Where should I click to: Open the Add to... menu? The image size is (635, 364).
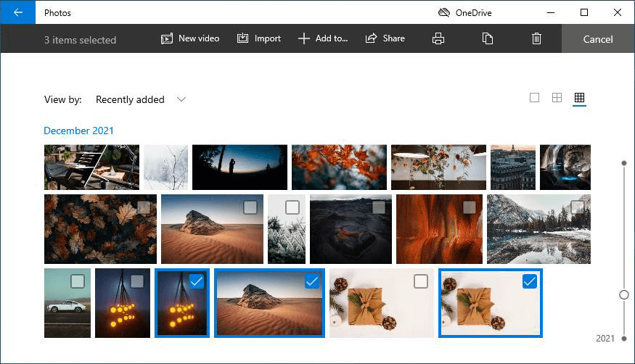(323, 38)
